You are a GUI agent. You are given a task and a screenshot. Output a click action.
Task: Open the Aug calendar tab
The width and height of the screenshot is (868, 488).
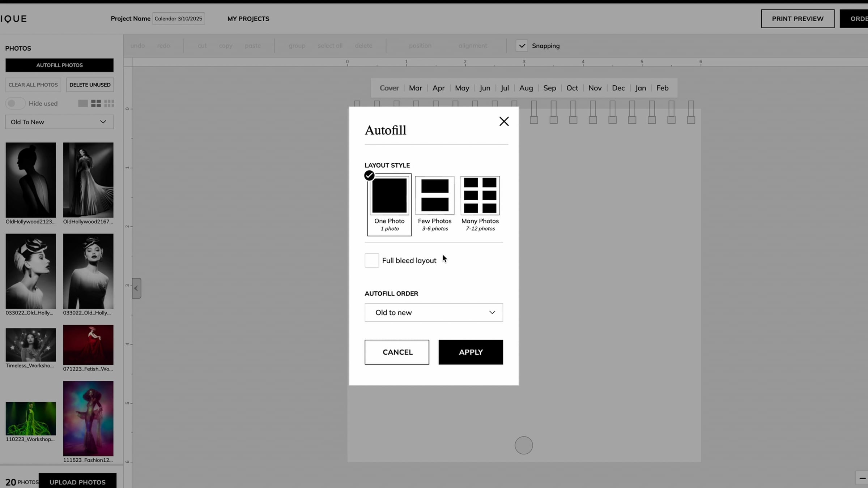tap(526, 88)
